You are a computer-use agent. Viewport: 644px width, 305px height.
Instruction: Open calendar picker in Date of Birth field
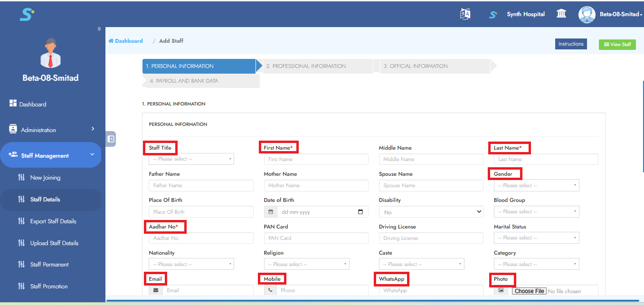click(x=360, y=212)
